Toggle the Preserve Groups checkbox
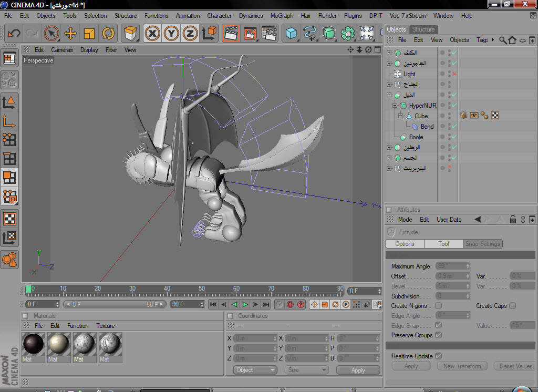The image size is (538, 392). click(438, 335)
